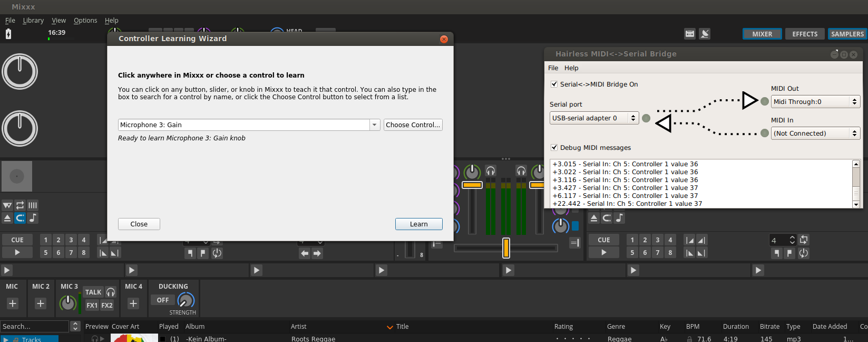This screenshot has height=342, width=868.
Task: Click the right deck reloop icon
Action: [804, 253]
